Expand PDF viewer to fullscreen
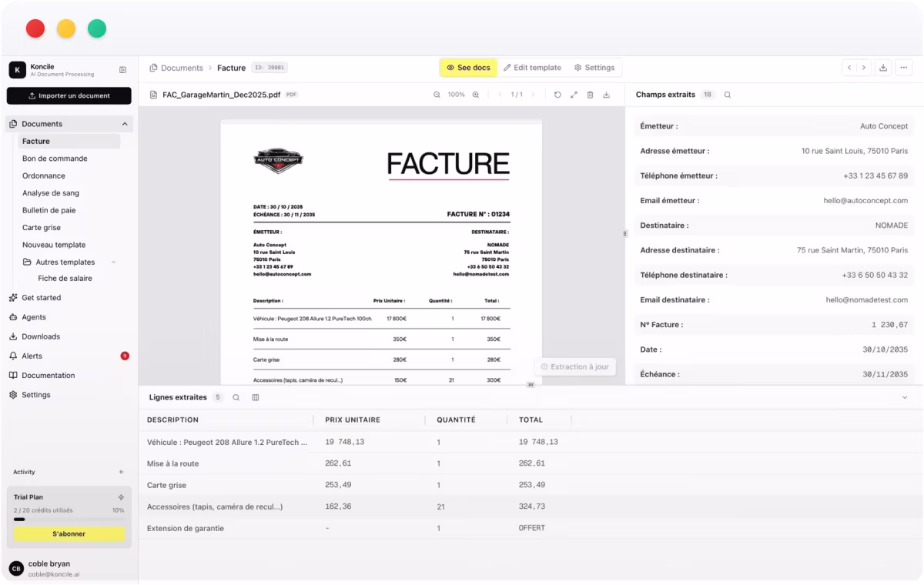 [x=574, y=95]
